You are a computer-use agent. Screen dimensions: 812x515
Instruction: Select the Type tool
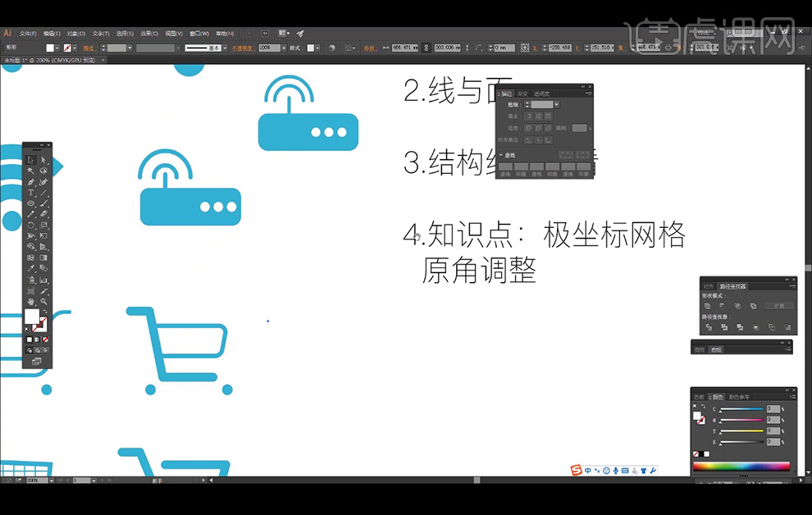point(31,193)
